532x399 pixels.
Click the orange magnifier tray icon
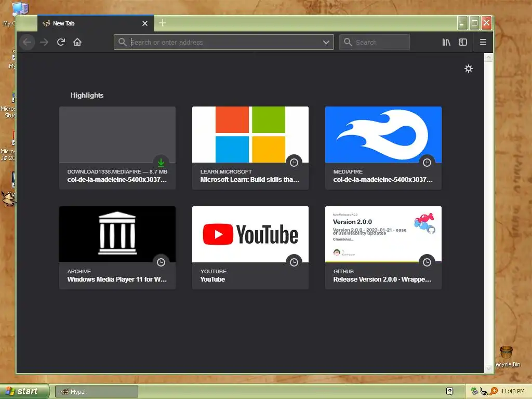494,392
